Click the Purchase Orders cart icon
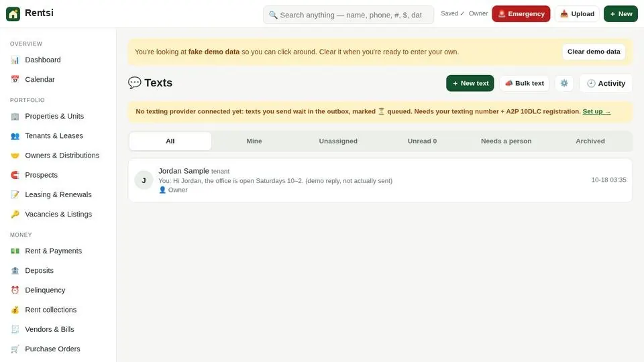The image size is (644, 362). 15,349
